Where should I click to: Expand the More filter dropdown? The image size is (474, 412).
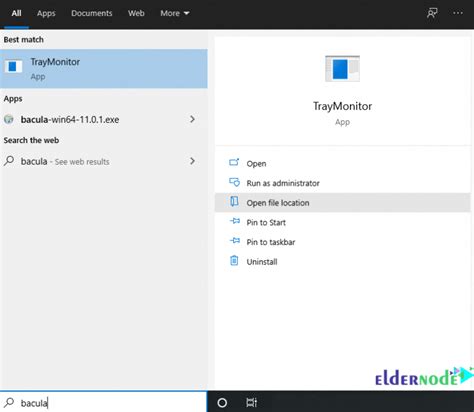click(x=175, y=13)
